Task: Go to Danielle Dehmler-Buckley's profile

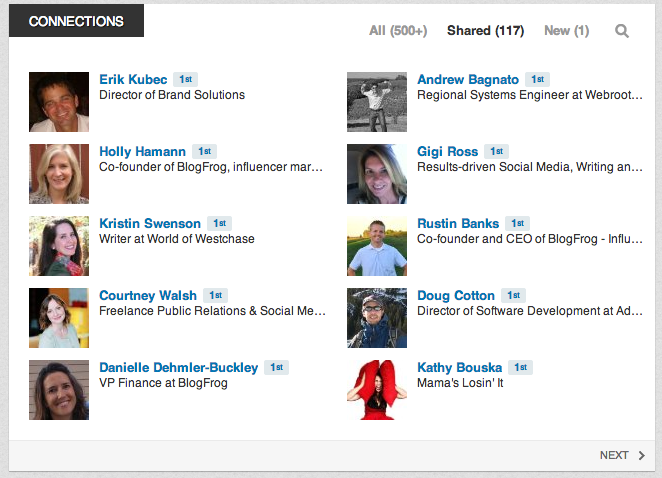Action: [179, 367]
